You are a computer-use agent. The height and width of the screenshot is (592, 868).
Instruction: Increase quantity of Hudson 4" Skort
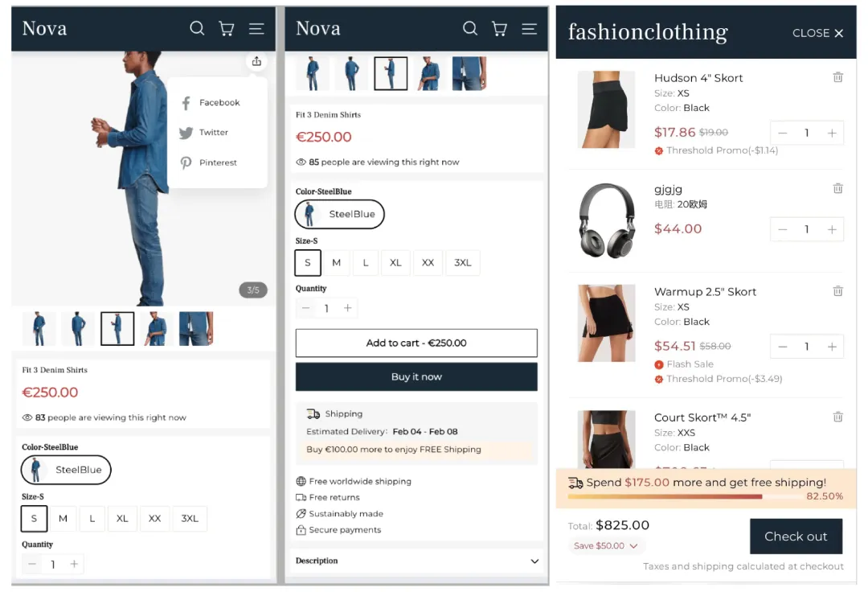(832, 133)
